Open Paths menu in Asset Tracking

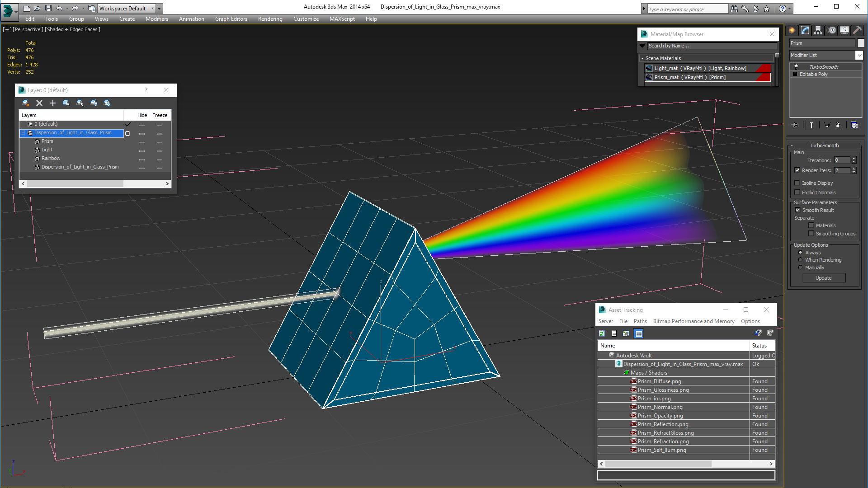[x=640, y=321]
